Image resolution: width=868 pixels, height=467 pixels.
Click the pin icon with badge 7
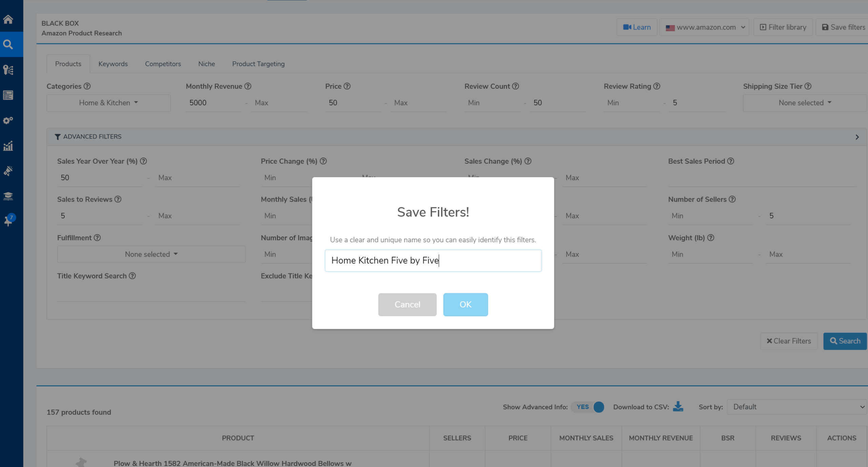[x=8, y=221]
